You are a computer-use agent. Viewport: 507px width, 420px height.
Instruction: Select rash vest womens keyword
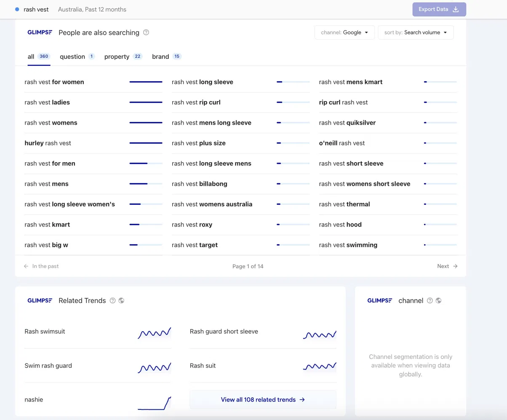[x=51, y=123]
